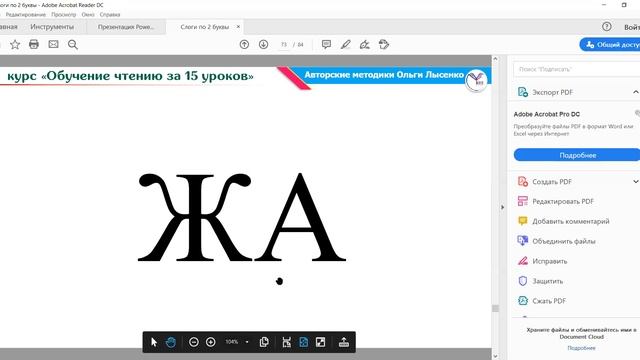This screenshot has height=360, width=640.
Task: Click document scrollbar up arrow
Action: (495, 59)
